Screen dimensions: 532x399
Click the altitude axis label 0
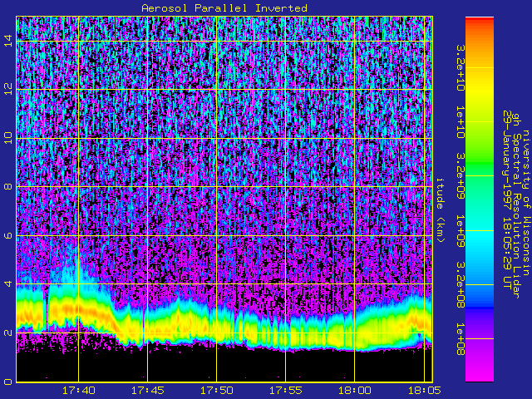(x=8, y=381)
